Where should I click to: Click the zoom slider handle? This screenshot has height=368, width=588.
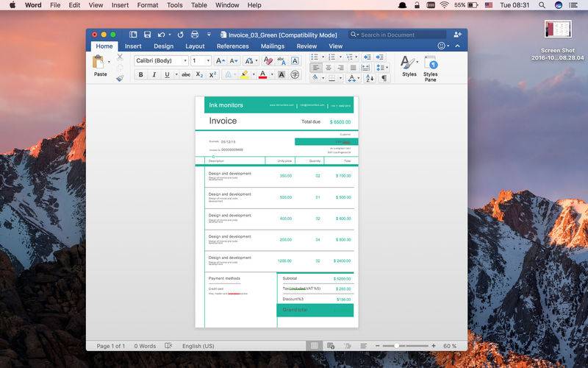pos(396,345)
